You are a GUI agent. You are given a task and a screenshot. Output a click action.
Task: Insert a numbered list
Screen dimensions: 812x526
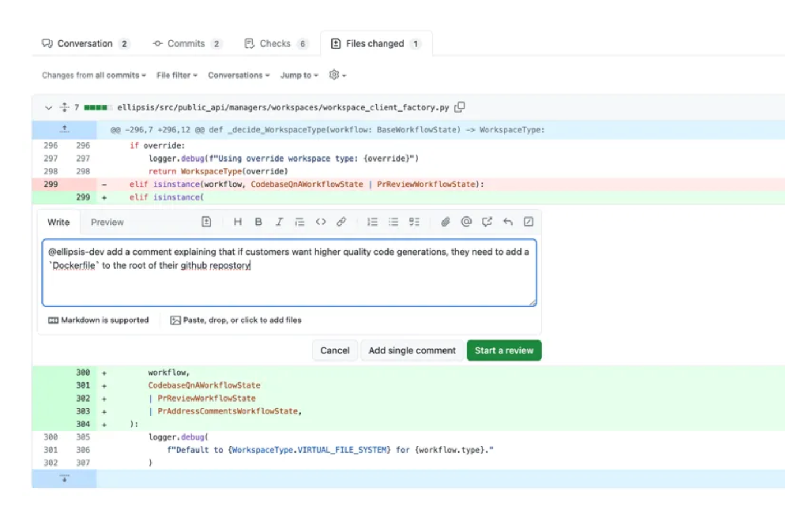tap(372, 222)
